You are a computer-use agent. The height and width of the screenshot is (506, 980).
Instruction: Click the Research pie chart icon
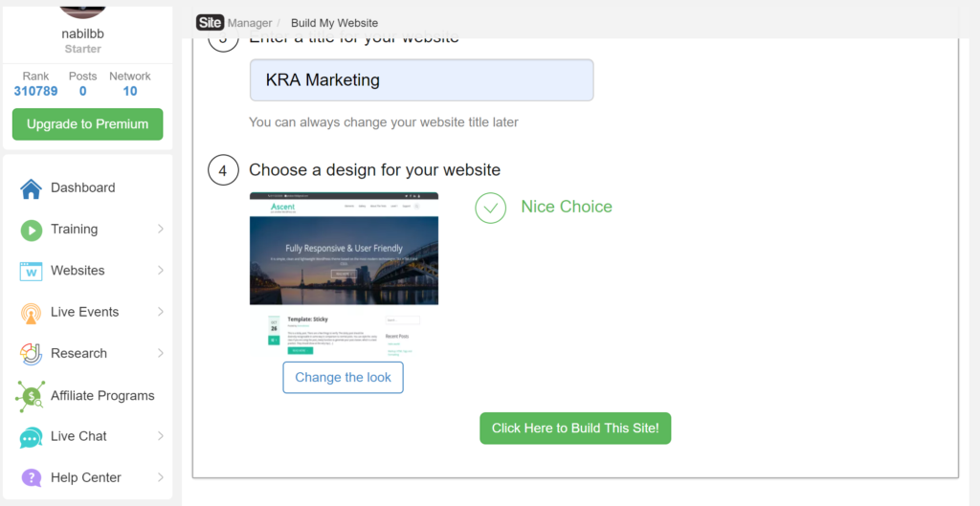[31, 354]
